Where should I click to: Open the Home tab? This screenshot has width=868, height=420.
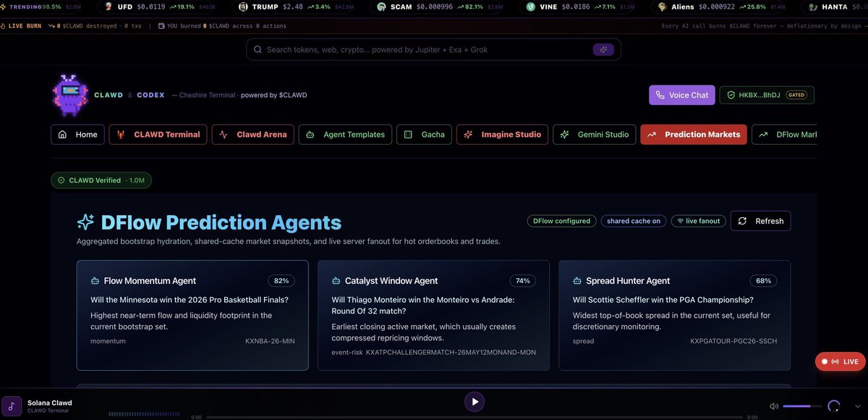coord(78,135)
